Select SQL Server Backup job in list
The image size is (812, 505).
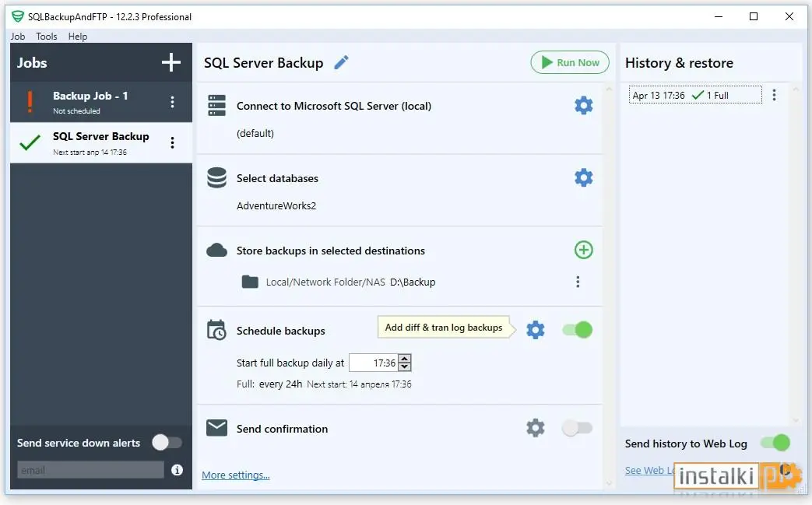(x=101, y=143)
